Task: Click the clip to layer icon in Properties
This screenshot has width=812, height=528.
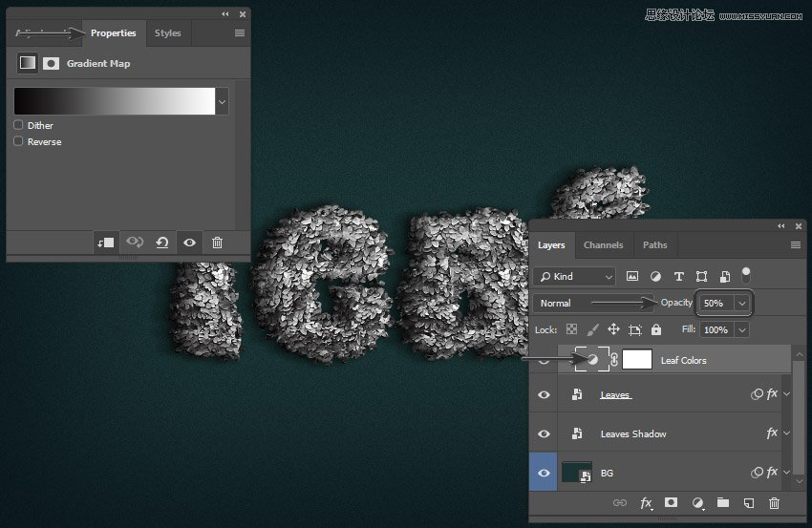Action: [105, 243]
